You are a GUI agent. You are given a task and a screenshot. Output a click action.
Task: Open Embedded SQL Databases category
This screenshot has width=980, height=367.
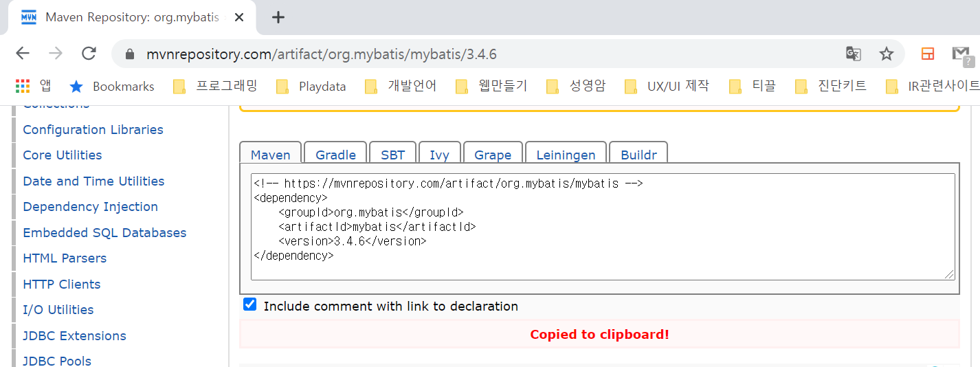tap(104, 232)
